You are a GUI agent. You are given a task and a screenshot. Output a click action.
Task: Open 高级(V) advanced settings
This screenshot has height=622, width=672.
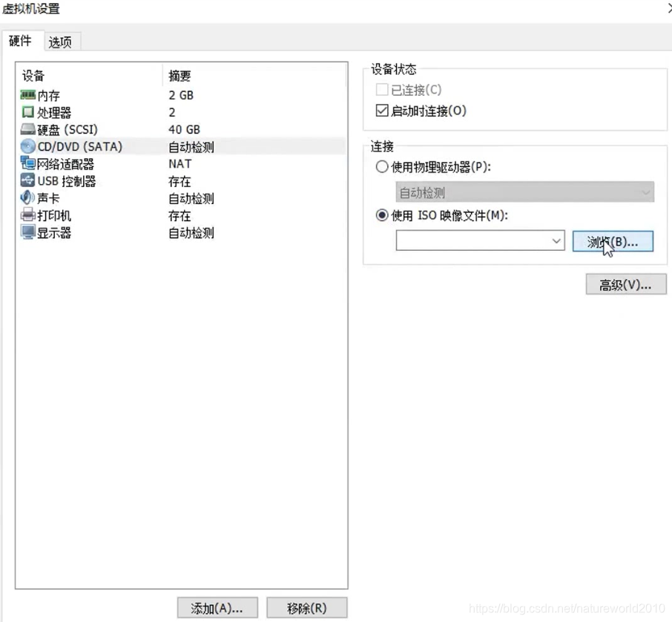click(626, 284)
